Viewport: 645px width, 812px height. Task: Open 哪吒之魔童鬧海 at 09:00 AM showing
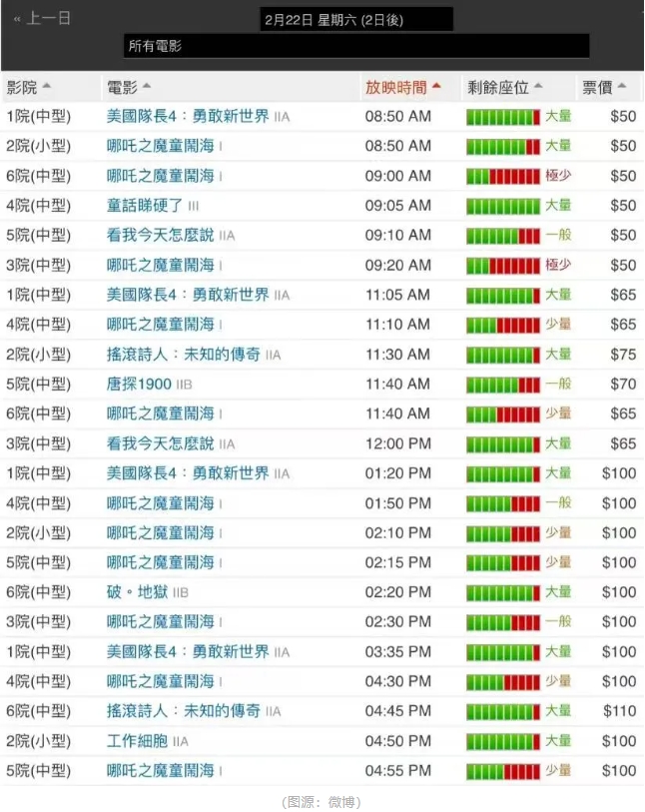click(161, 176)
